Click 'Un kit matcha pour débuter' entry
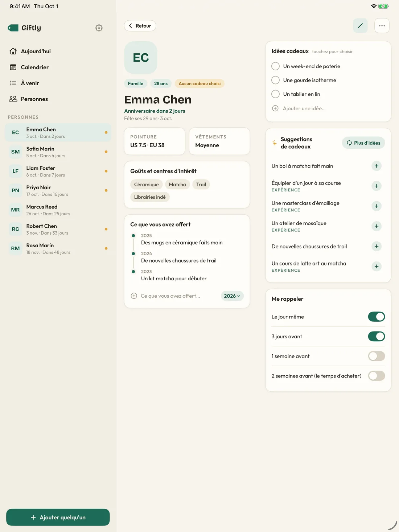Image resolution: width=399 pixels, height=532 pixels. (174, 279)
